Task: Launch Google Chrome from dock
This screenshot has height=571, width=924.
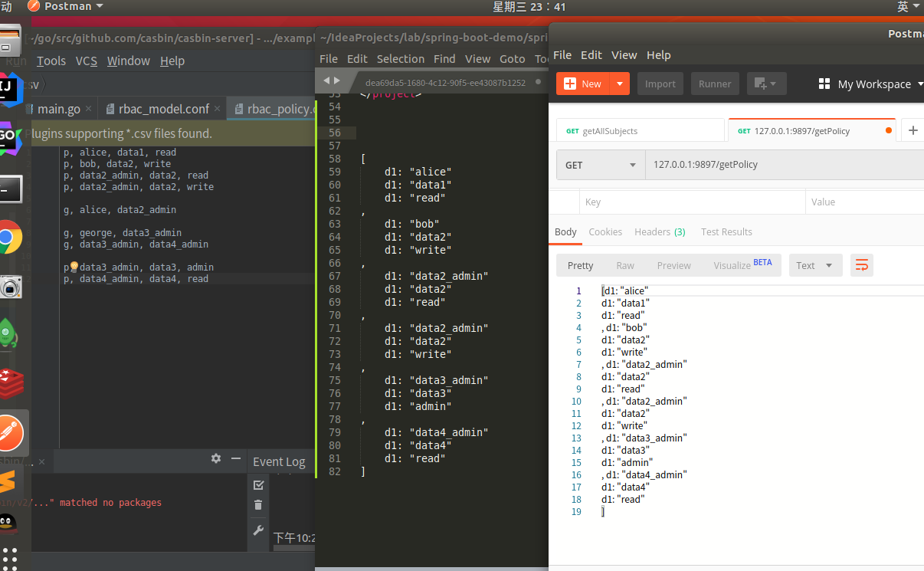Action: click(9, 238)
